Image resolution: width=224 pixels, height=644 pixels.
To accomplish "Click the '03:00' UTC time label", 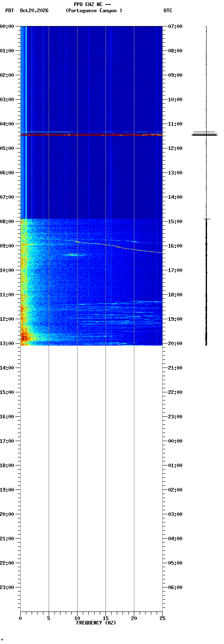I will pyautogui.click(x=175, y=514).
